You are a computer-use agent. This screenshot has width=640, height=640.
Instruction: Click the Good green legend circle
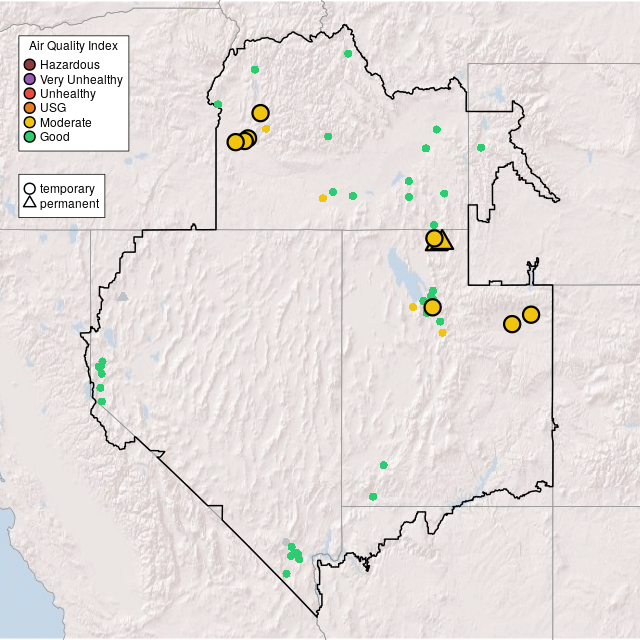30,136
